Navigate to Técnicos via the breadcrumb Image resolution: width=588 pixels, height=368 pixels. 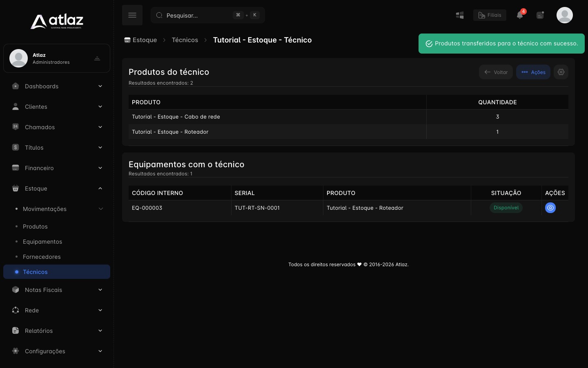[x=185, y=40]
